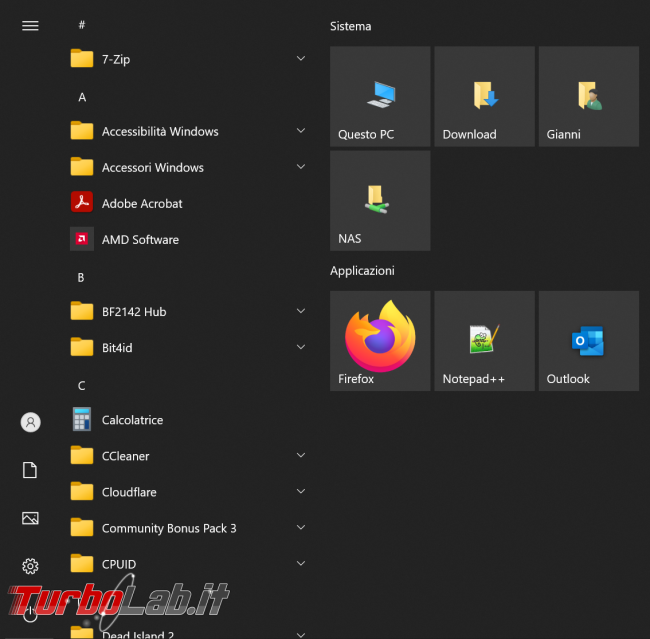Open the NAS network tile

tap(380, 201)
